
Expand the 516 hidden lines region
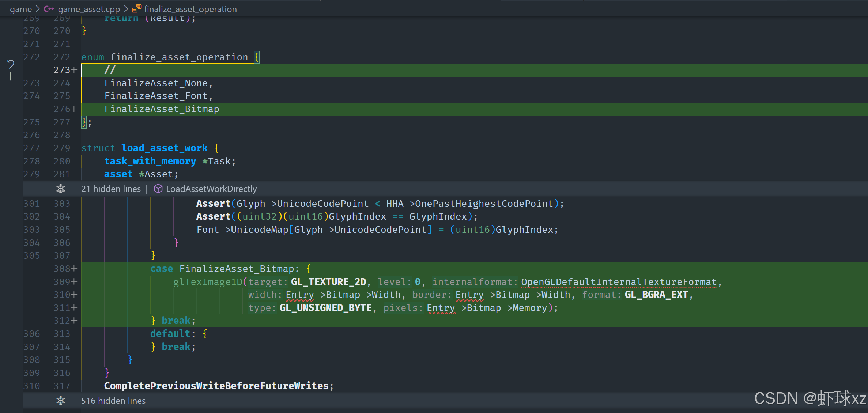pos(113,401)
